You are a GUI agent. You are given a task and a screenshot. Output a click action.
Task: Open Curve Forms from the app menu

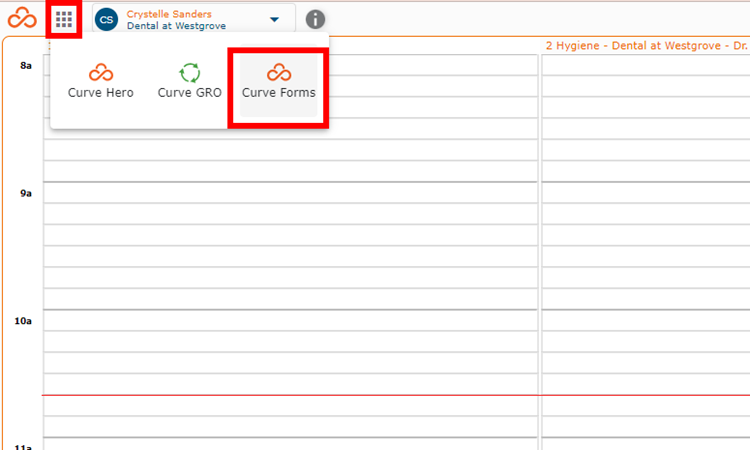[278, 81]
